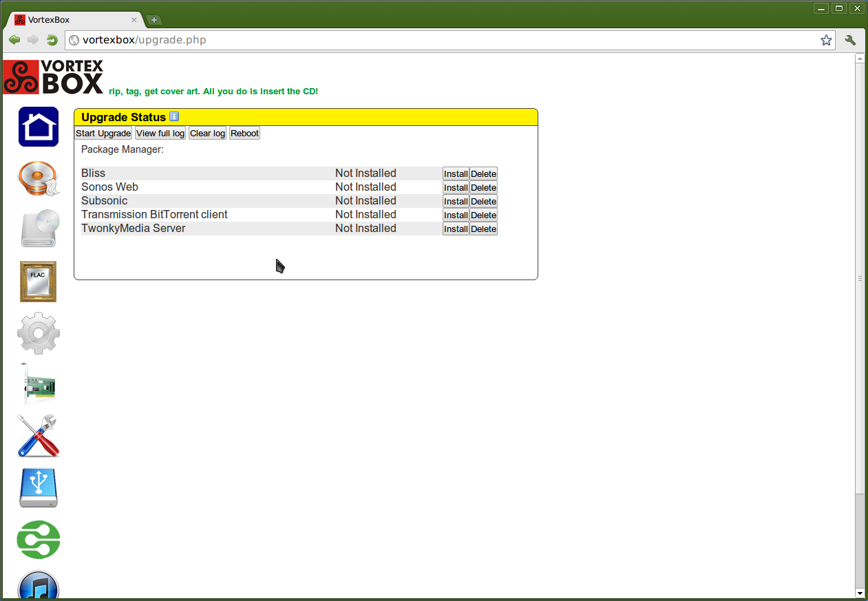Click the blue home icon in sidebar

point(39,127)
